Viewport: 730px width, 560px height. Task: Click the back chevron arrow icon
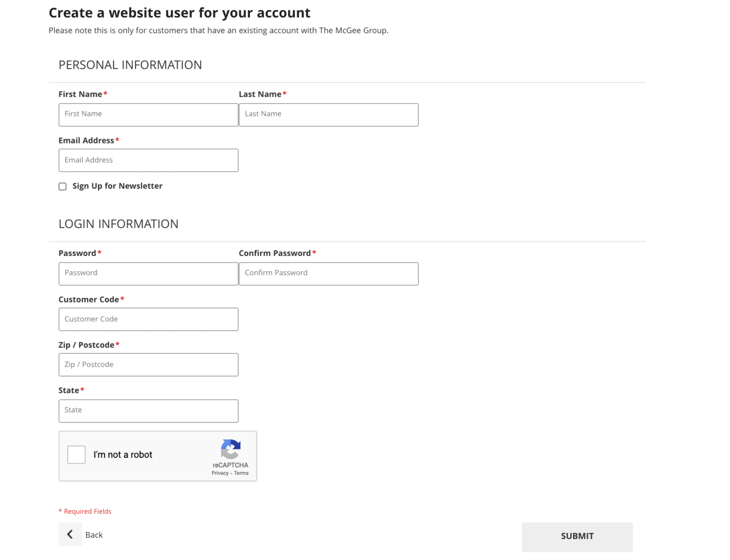(70, 534)
